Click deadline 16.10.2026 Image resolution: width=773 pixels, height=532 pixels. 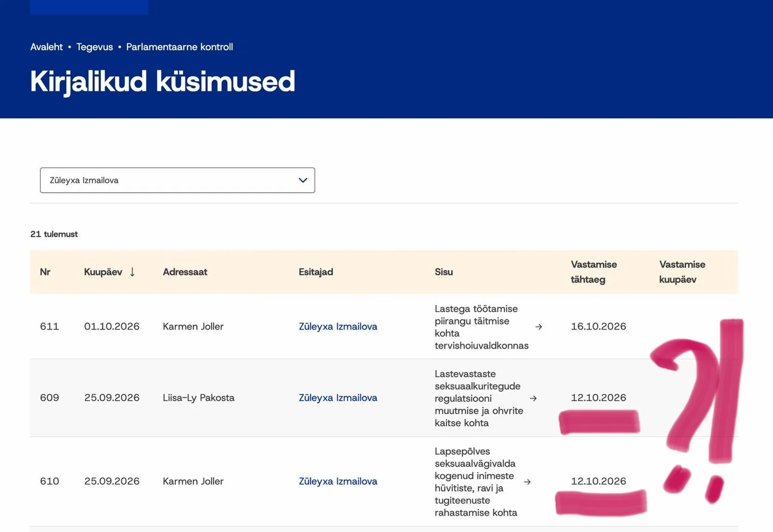598,327
